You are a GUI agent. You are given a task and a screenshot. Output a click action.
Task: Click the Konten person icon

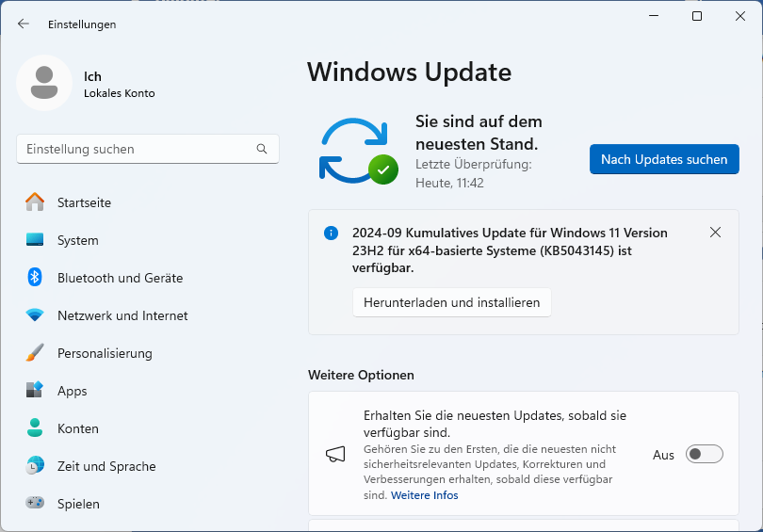click(35, 427)
